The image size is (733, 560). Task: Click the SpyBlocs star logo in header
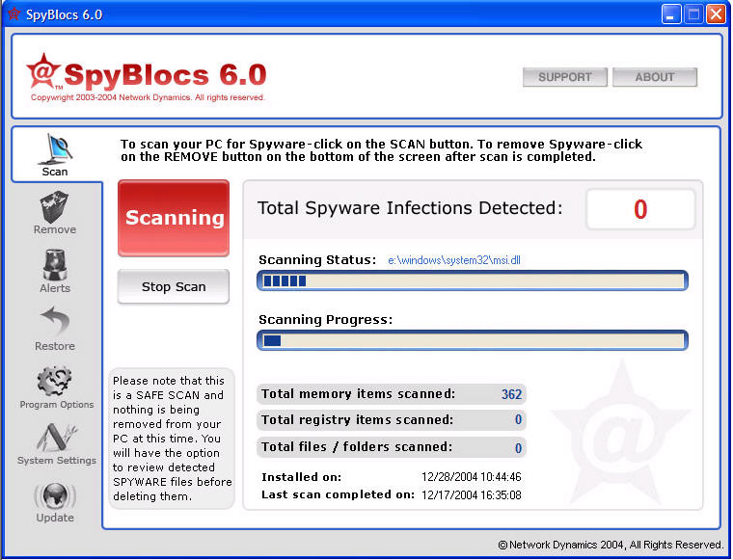point(43,71)
